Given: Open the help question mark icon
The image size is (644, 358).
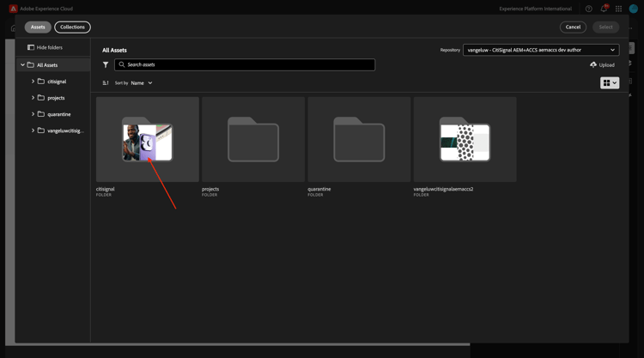Looking at the screenshot, I should 588,9.
